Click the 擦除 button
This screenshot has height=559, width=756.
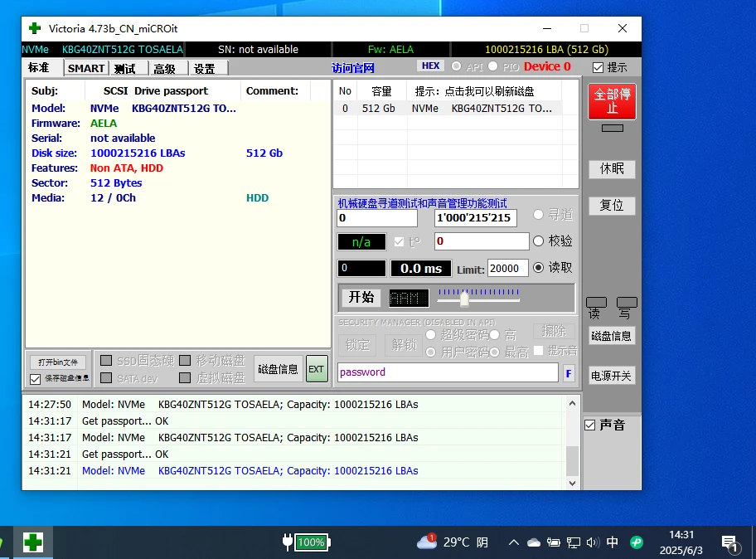554,331
